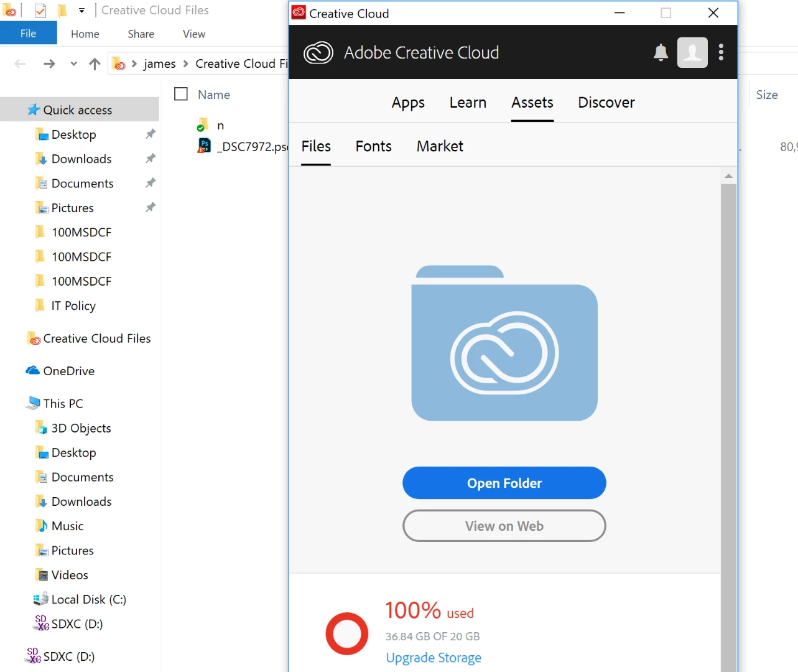Viewport: 798px width, 672px height.
Task: Open the Discover tab
Action: (x=606, y=103)
